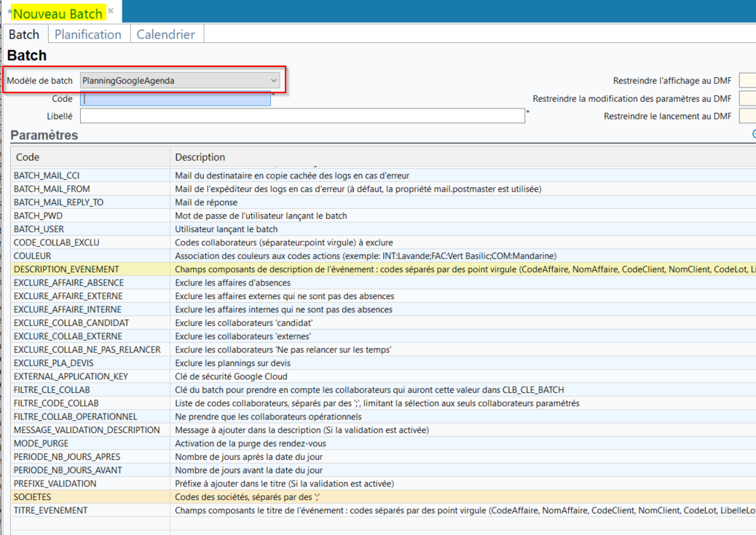Focus the Libellé text field
The height and width of the screenshot is (535, 756).
coord(302,116)
